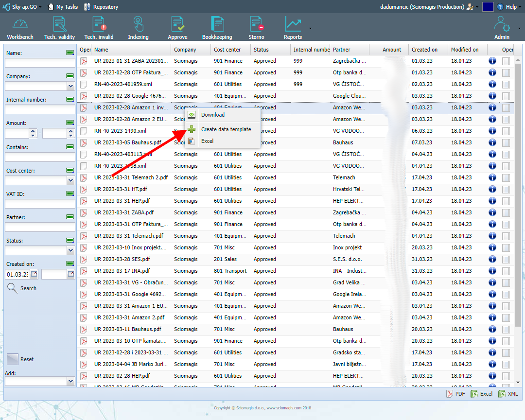
Task: Open XML file icon for RN-40-2023-401959.xml row
Action: point(84,85)
